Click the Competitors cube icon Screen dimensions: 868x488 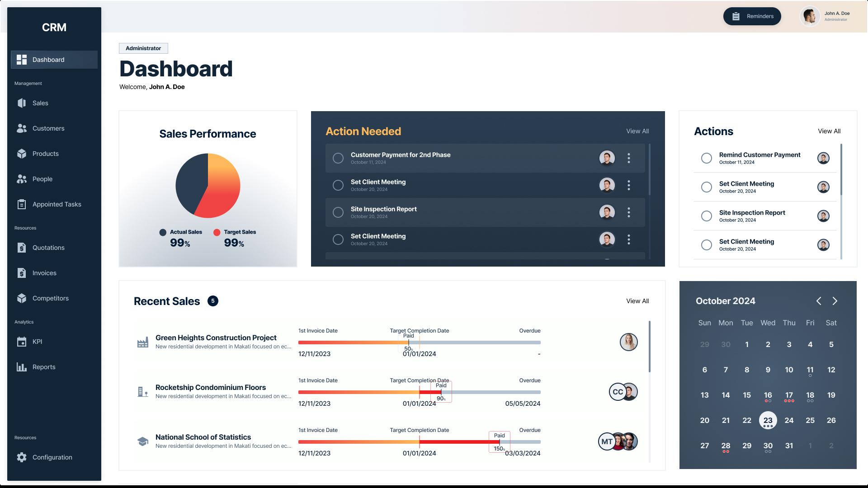(22, 298)
